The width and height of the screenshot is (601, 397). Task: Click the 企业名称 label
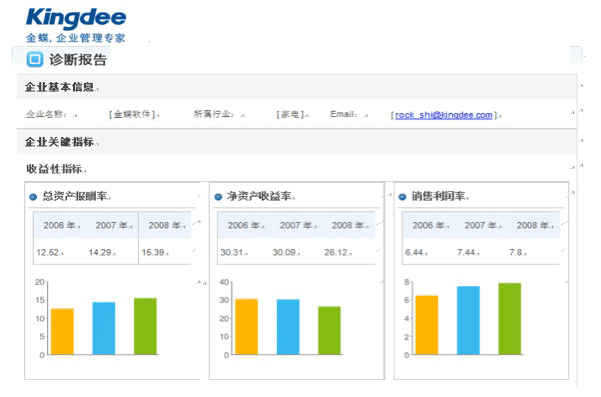coord(46,114)
